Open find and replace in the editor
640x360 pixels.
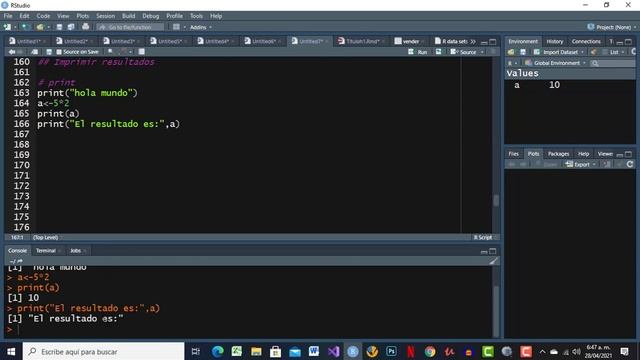pos(110,52)
